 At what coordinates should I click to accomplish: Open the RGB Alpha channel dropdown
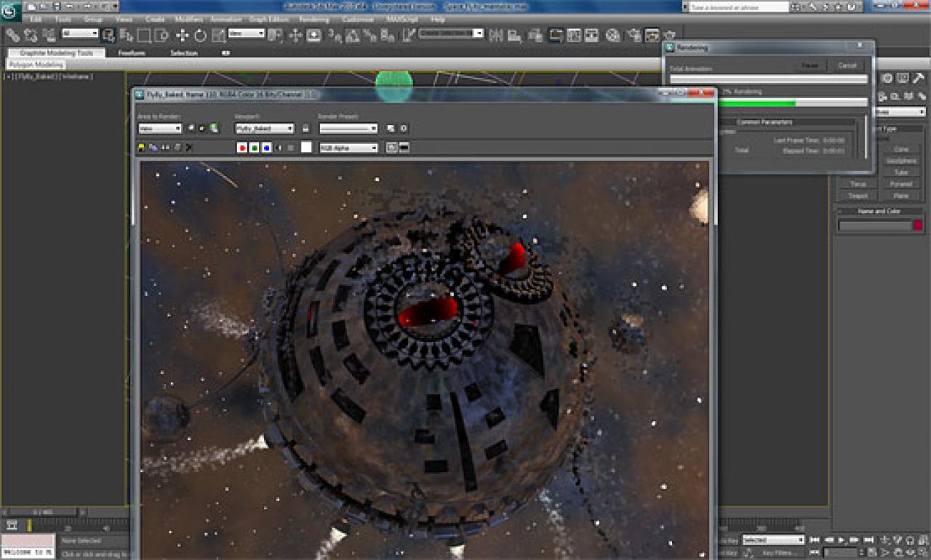click(x=349, y=147)
